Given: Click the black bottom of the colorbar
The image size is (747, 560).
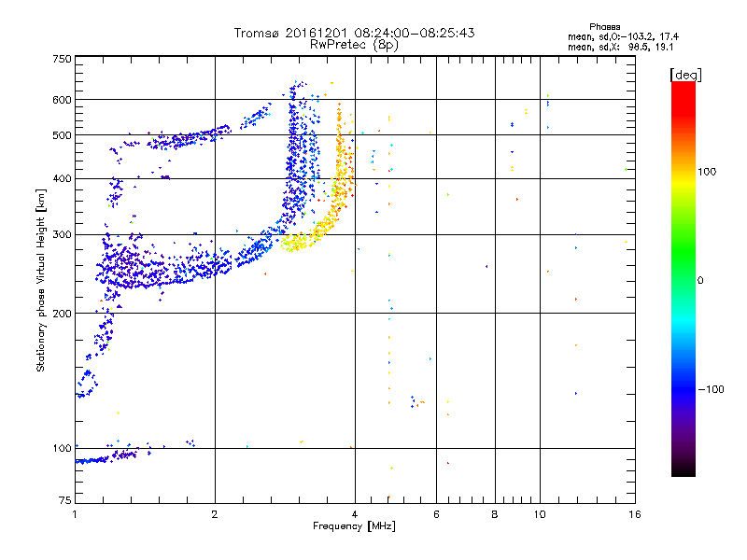Looking at the screenshot, I should pyautogui.click(x=684, y=471).
